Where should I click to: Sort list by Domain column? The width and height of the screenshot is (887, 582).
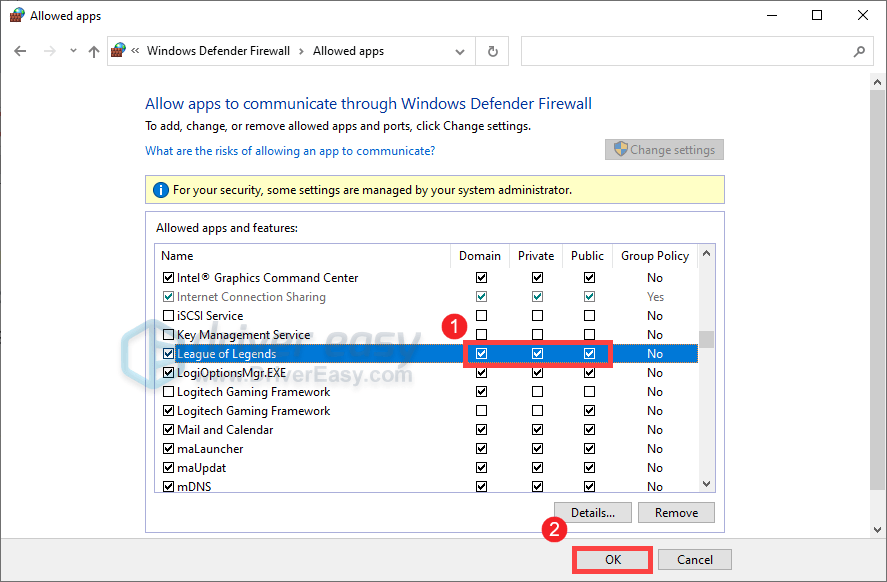(480, 256)
